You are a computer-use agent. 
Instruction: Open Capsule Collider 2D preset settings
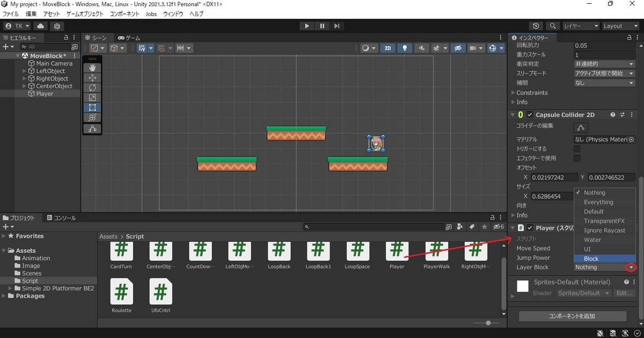point(623,115)
